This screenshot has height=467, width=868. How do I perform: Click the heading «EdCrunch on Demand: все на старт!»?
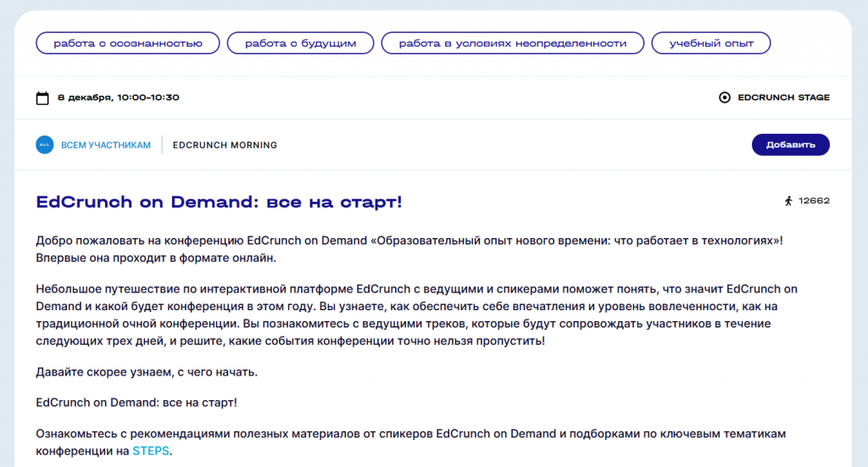click(219, 202)
